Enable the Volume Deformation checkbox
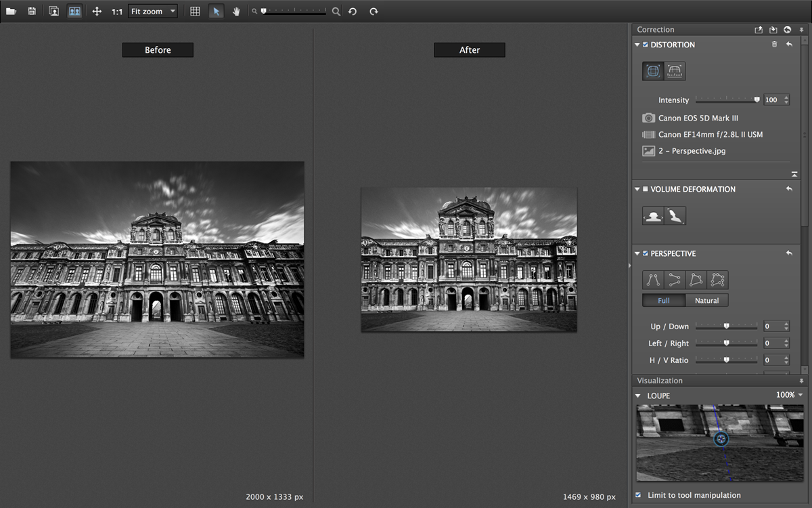 pos(646,190)
